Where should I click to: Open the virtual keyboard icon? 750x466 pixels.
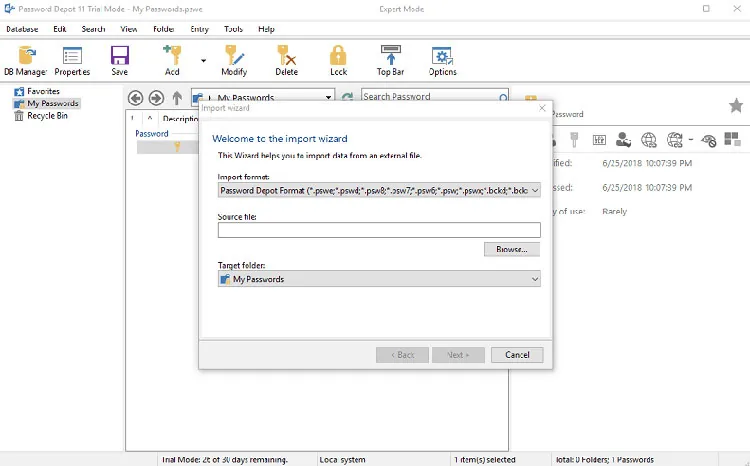coord(599,140)
